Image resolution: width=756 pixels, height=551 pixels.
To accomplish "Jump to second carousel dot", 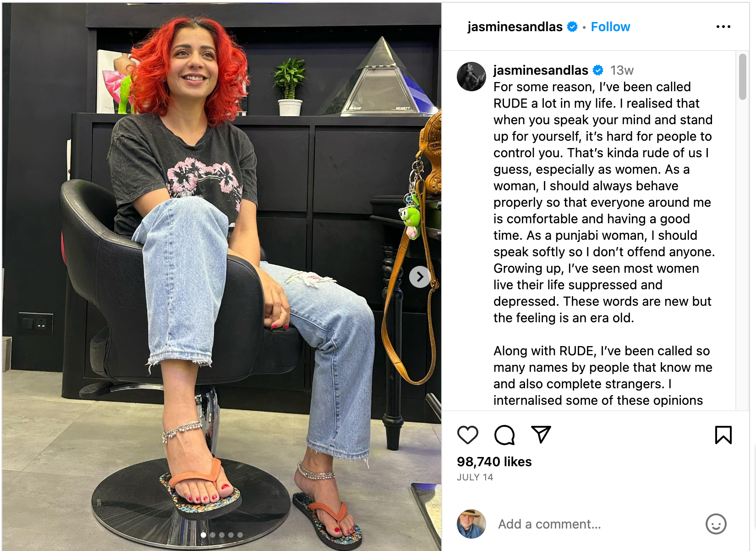I will 213,535.
